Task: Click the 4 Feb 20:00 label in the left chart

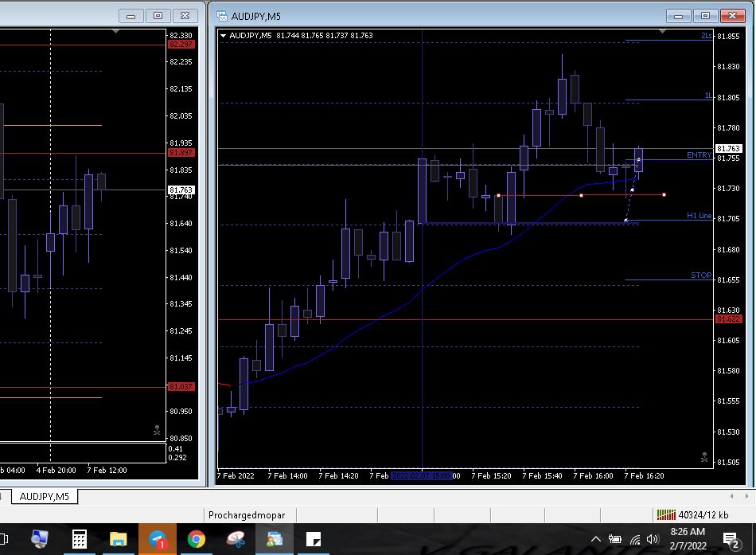Action: click(56, 470)
